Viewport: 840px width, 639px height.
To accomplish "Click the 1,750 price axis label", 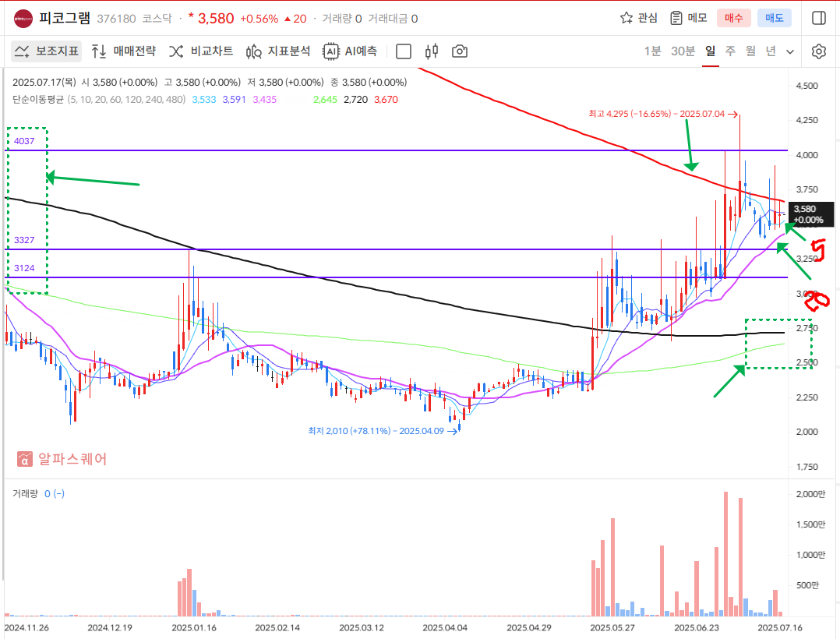I will [x=806, y=467].
